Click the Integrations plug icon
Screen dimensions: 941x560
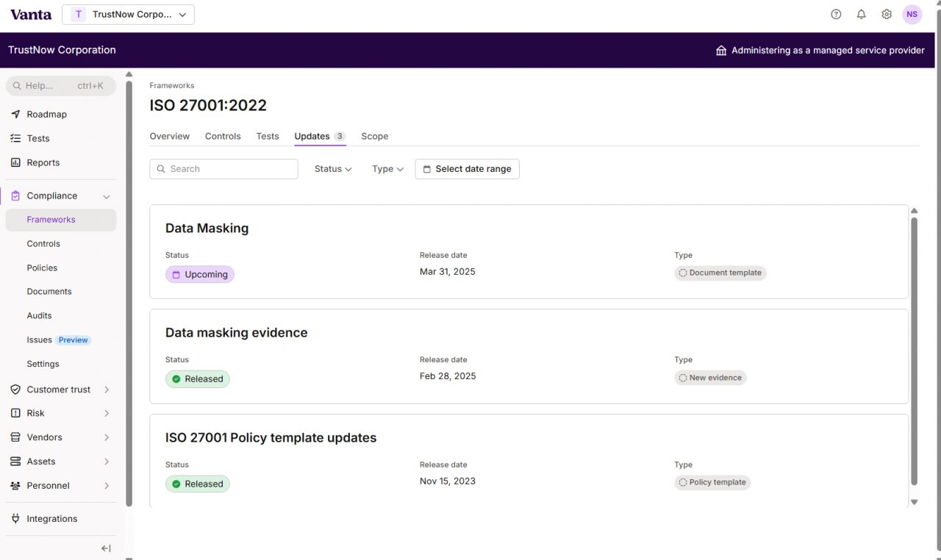coord(15,518)
